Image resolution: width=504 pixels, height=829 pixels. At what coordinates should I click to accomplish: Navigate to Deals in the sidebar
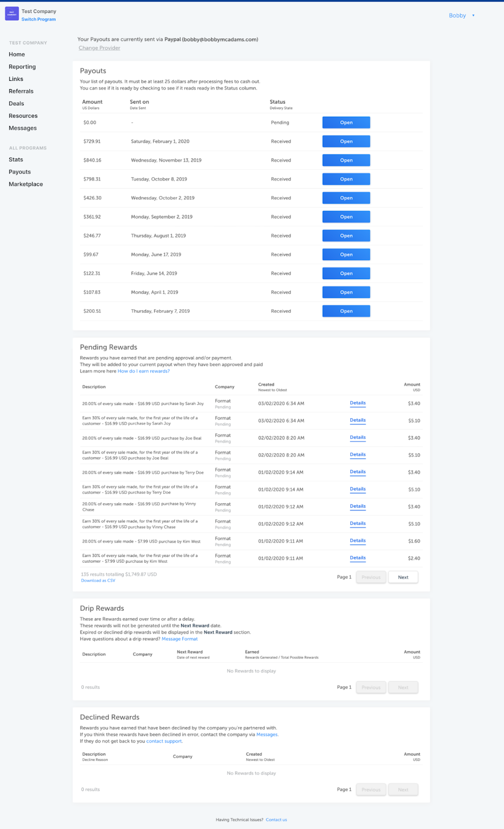click(x=17, y=104)
